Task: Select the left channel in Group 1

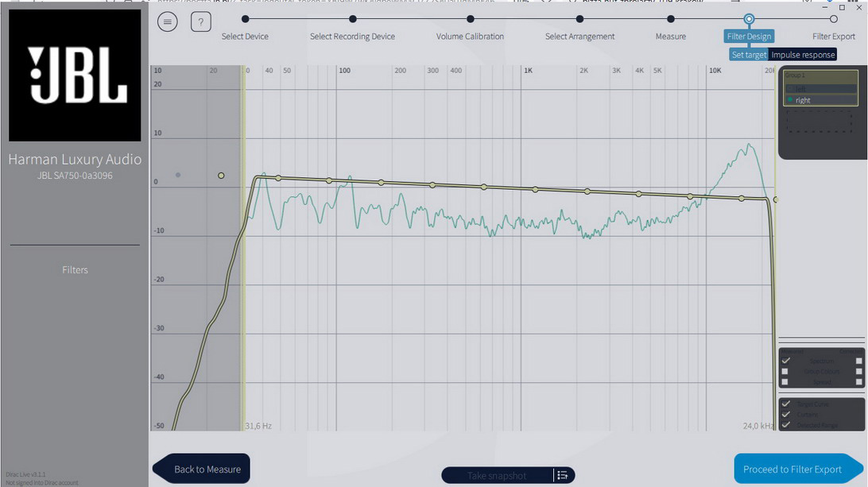Action: pos(803,89)
